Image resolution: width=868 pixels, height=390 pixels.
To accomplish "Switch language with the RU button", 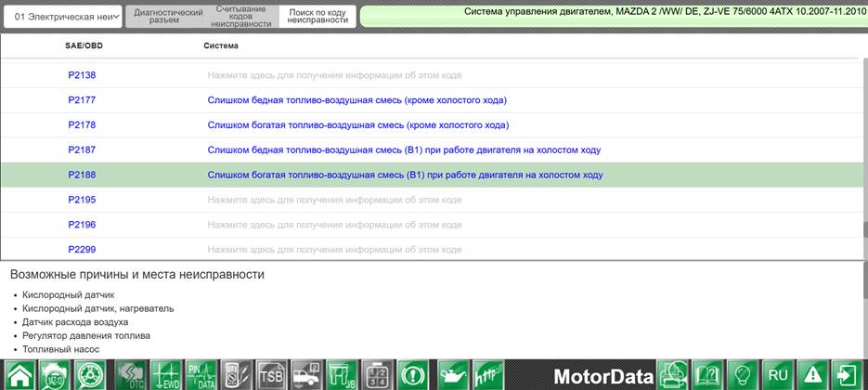I will pyautogui.click(x=778, y=374).
